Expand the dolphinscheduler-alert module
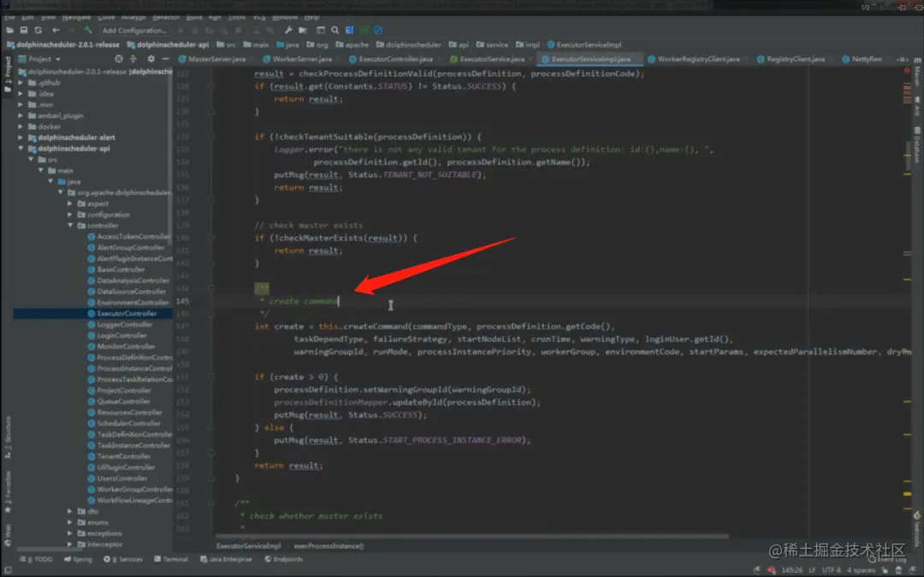924x577 pixels. [x=21, y=138]
